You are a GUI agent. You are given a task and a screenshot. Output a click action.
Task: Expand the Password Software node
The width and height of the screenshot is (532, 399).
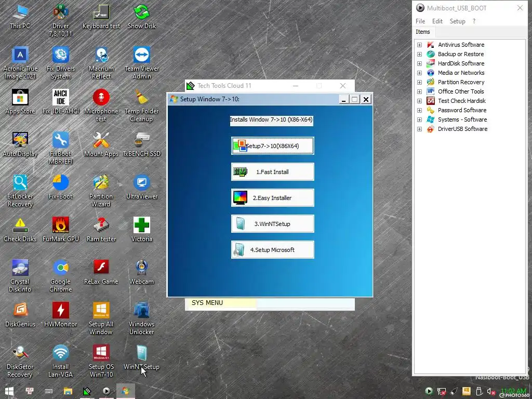click(x=420, y=110)
